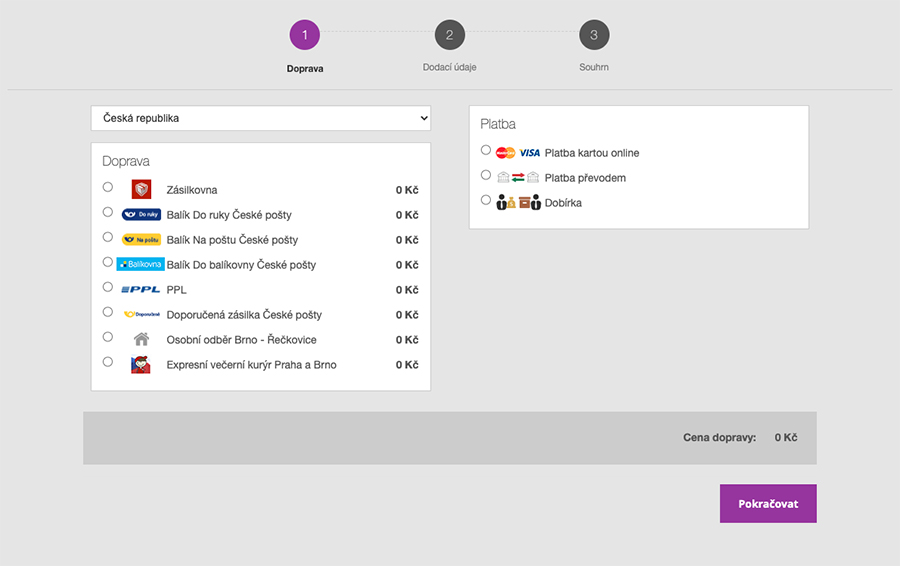Click the Balík Do ruky carrier logo
900x566 pixels.
[141, 215]
